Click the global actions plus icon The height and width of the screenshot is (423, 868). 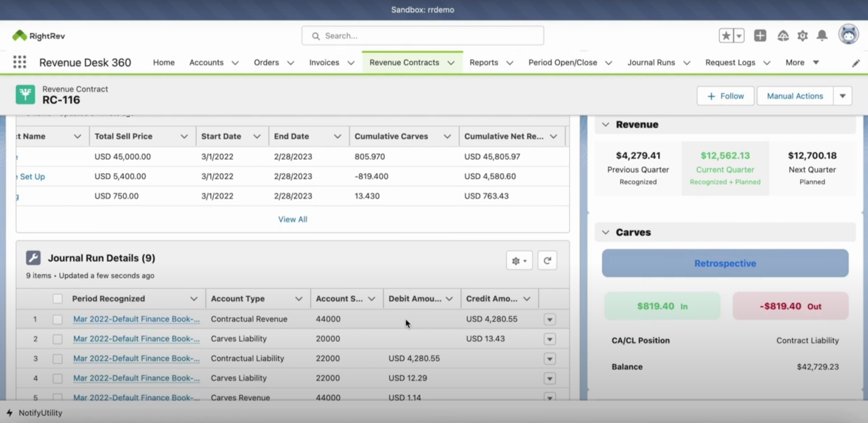[x=760, y=35]
